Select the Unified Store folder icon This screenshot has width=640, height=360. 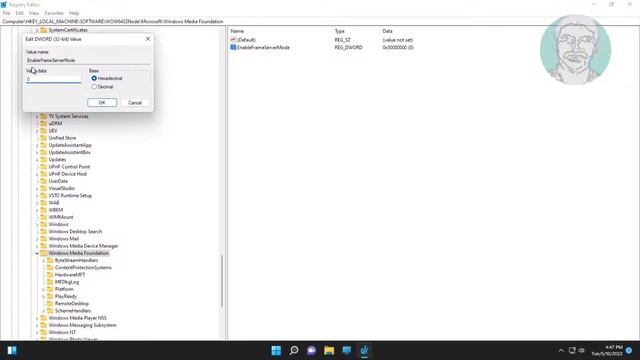(x=44, y=138)
